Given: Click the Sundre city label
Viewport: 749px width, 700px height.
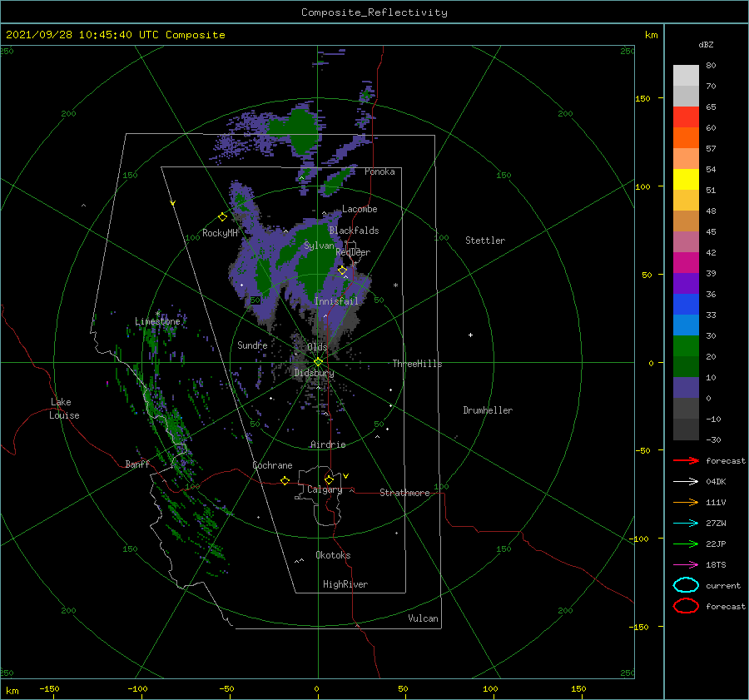Looking at the screenshot, I should click(x=252, y=345).
